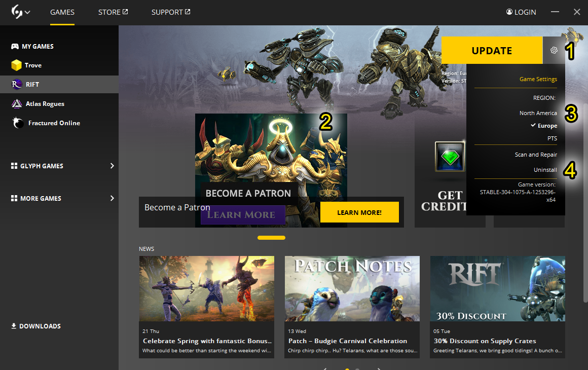Toggle the game settings gear icon
Viewport: 588px width, 370px height.
tap(554, 50)
